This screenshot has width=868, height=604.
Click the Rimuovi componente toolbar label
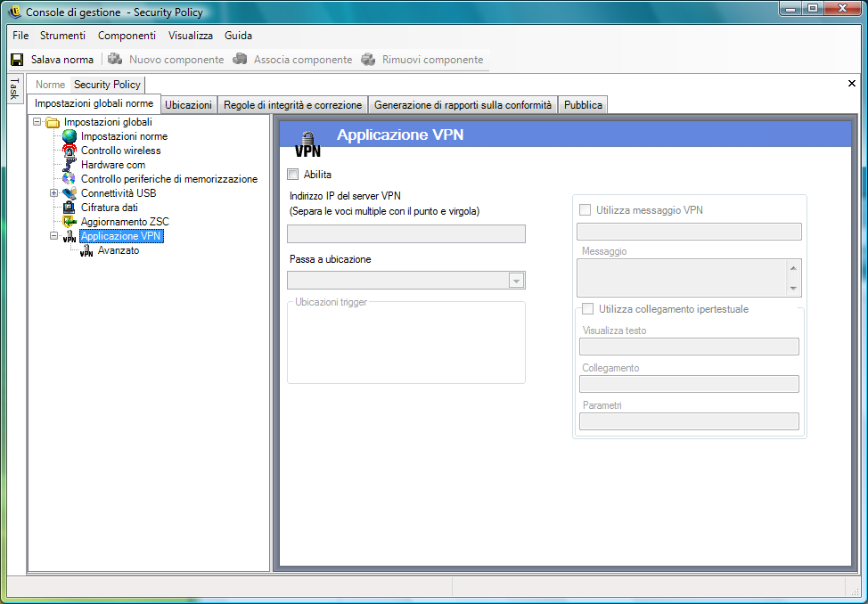432,59
